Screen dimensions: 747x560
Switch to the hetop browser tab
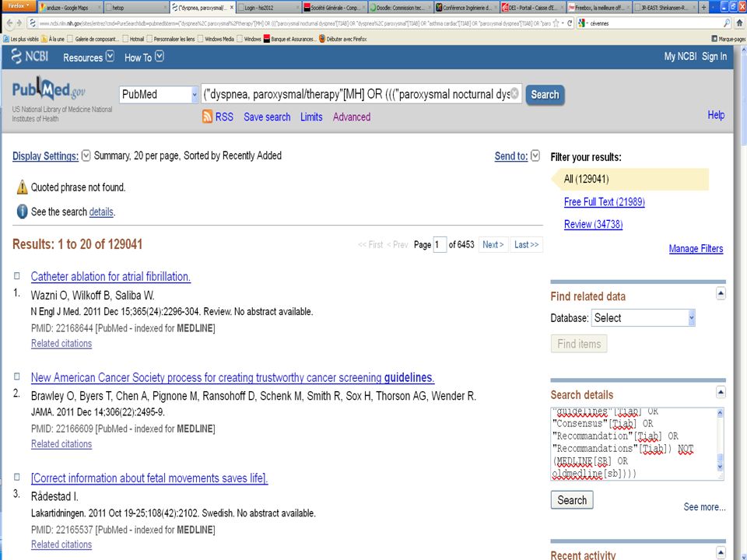pos(136,8)
